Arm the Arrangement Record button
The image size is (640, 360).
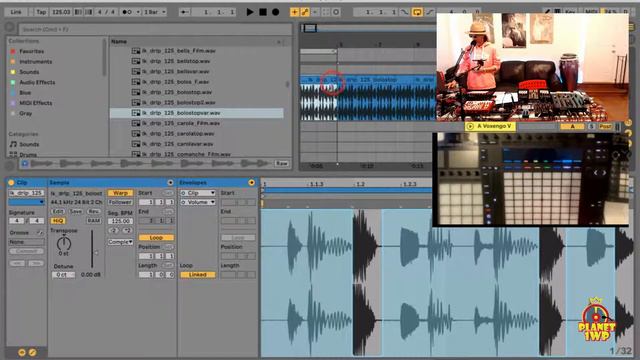[x=276, y=12]
